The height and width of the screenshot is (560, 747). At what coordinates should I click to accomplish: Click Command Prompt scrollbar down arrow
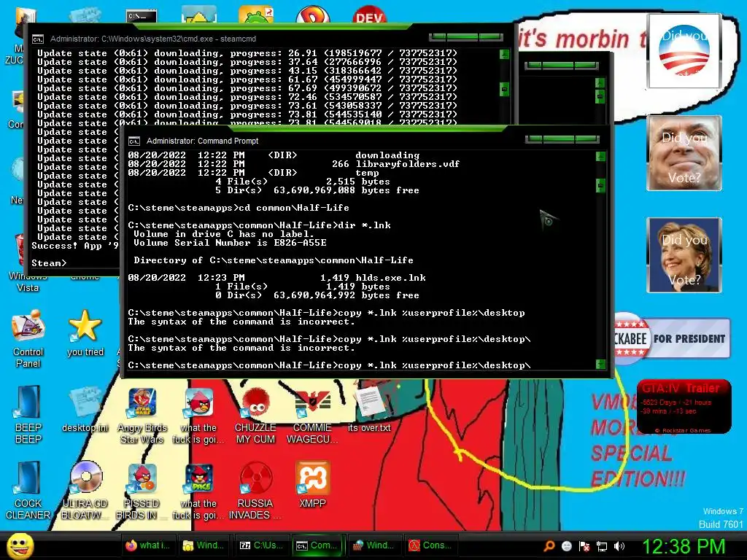click(600, 365)
